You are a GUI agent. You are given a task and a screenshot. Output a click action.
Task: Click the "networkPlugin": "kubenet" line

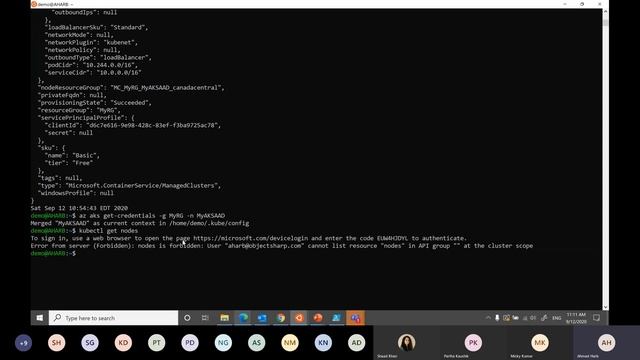tap(91, 42)
